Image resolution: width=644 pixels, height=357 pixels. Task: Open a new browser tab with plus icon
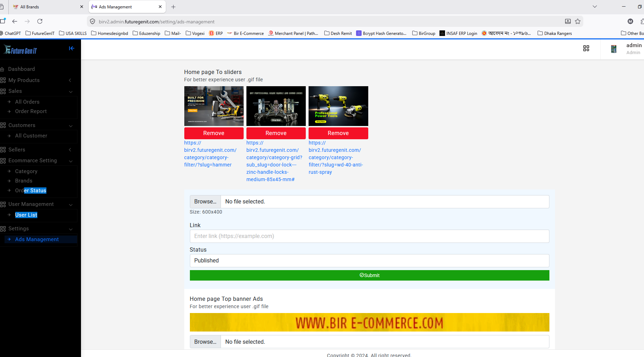click(173, 7)
